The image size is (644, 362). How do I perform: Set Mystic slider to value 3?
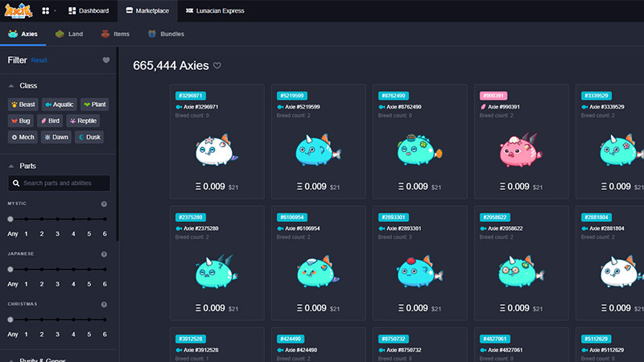point(57,219)
